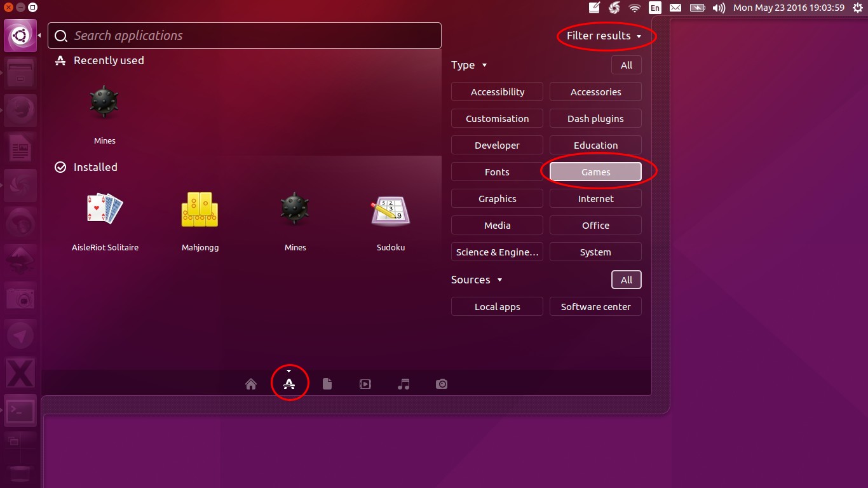868x488 pixels.
Task: Toggle the Media filter
Action: tap(497, 225)
